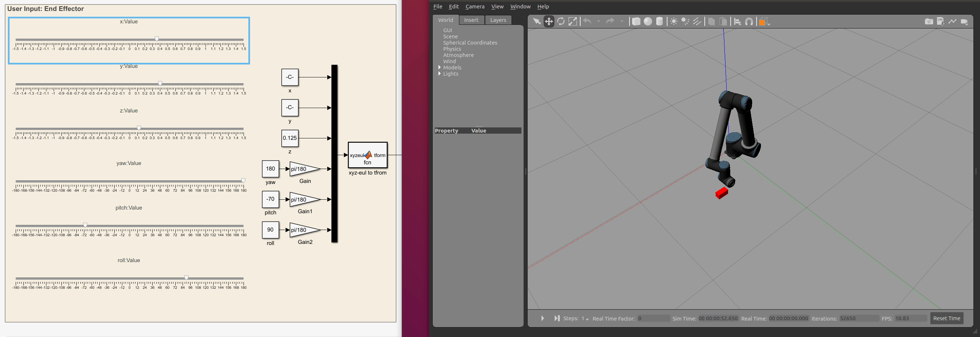Select the xyz-eul to tfrom function block
Screen dimensions: 980x337
coord(367,155)
